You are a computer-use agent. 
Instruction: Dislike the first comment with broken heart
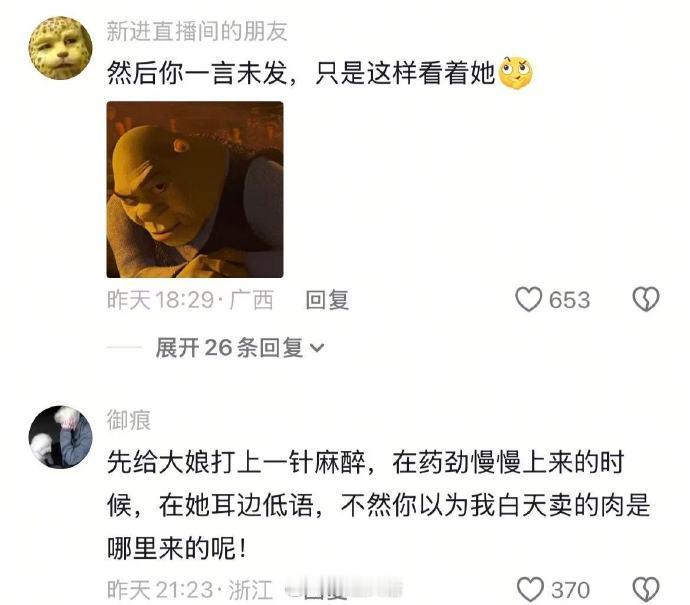coord(646,299)
